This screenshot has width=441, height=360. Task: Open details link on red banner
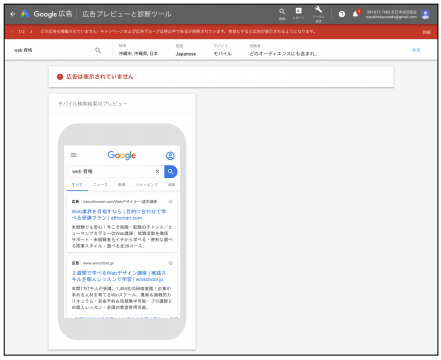(x=426, y=32)
